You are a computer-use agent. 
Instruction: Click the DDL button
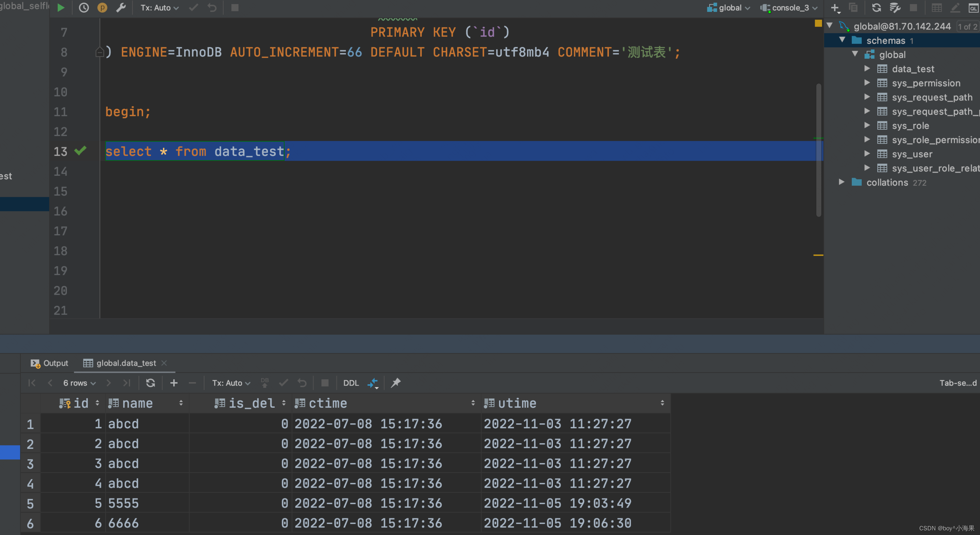tap(351, 383)
